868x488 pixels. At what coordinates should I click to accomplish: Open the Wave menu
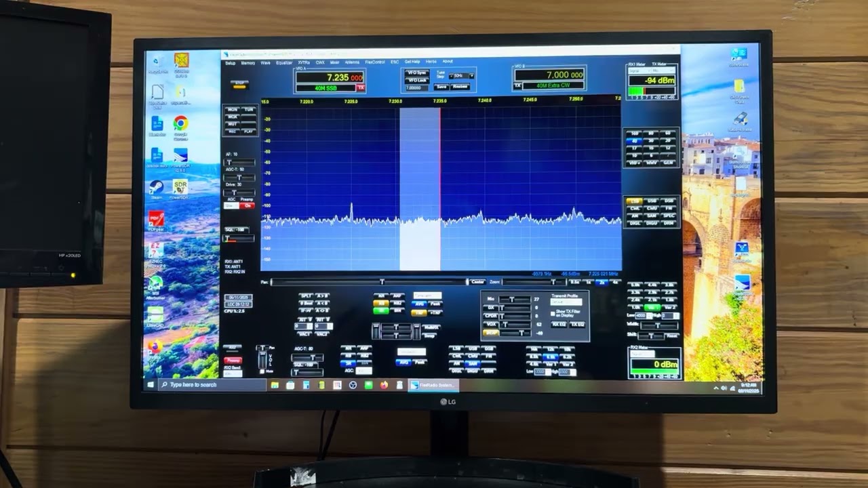pyautogui.click(x=265, y=62)
